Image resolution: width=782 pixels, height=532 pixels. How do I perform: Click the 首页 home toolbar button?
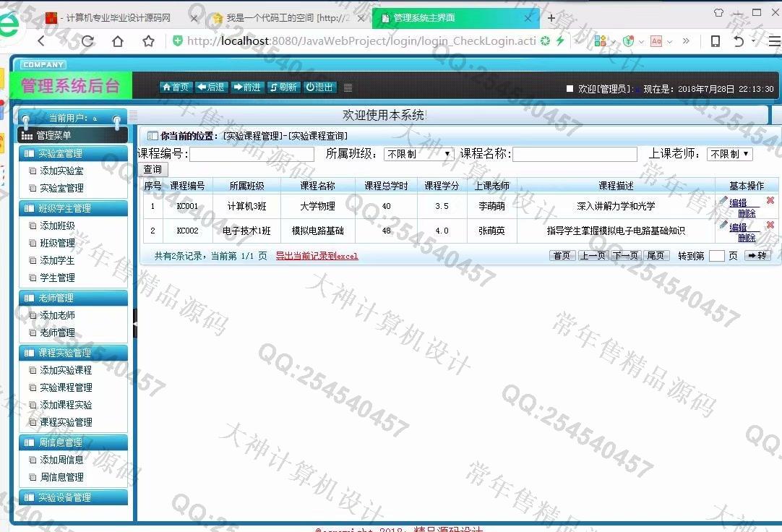click(x=176, y=87)
